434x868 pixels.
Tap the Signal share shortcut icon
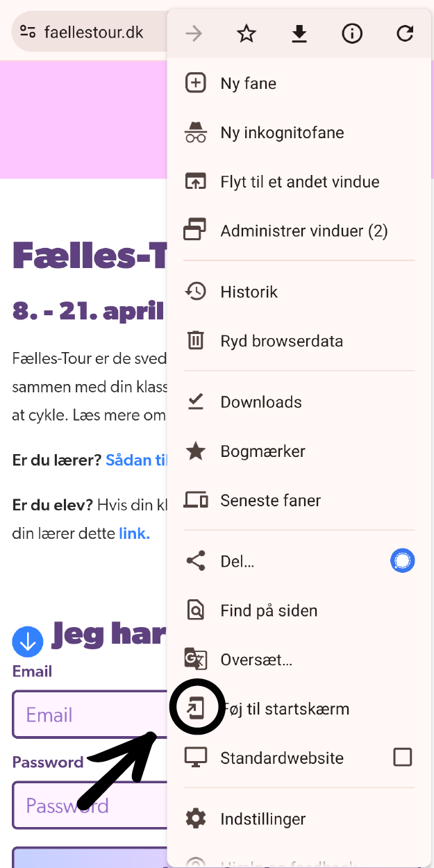pos(403,560)
